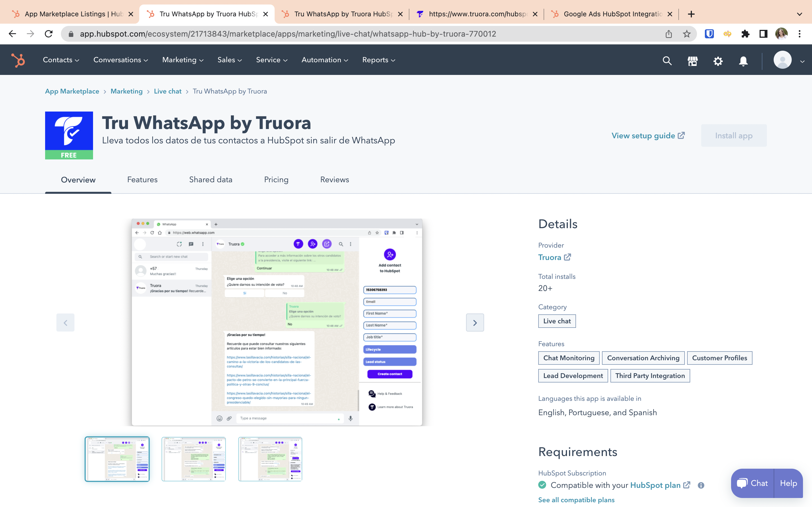Click the See all compatible plans link
This screenshot has width=812, height=507.
click(576, 499)
